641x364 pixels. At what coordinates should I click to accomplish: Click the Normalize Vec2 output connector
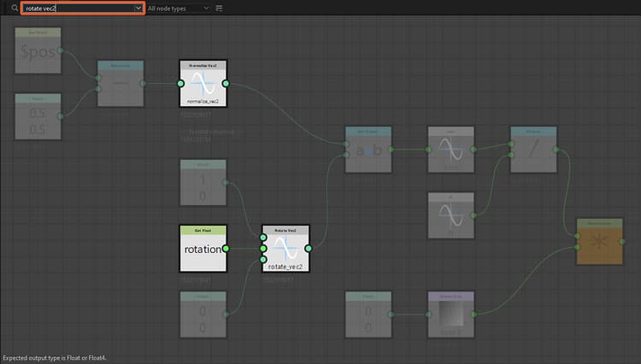[x=226, y=84]
